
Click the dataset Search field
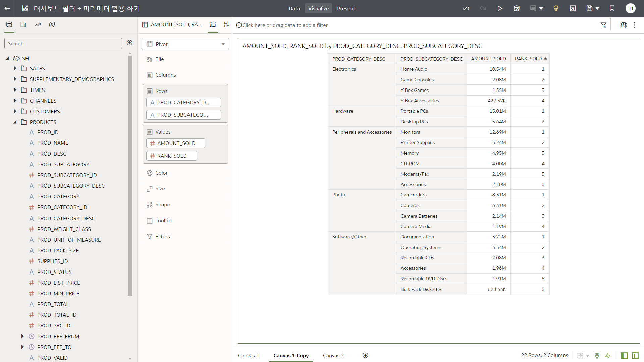click(x=63, y=43)
